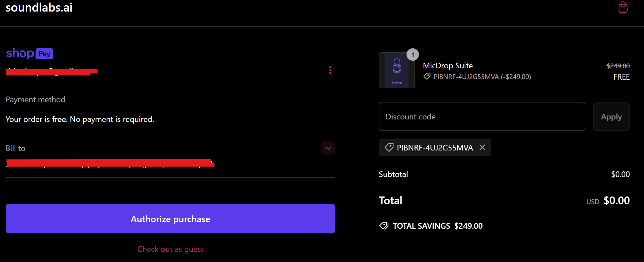The image size is (644, 262).
Task: Choose Check out as guest
Action: tap(170, 249)
